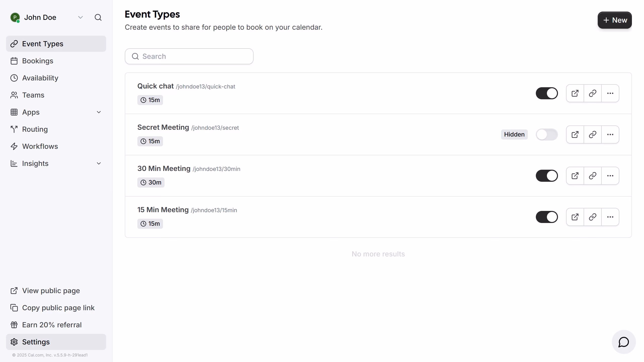Open Settings in sidebar
The image size is (644, 362).
pos(56,342)
